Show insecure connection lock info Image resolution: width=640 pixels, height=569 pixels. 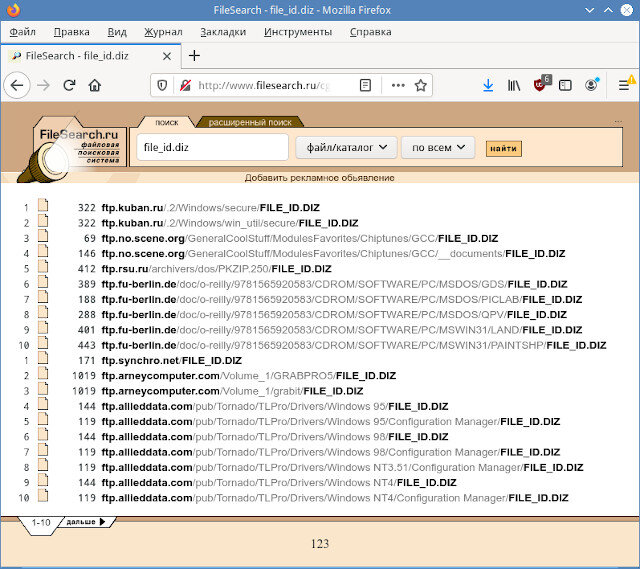(x=185, y=85)
